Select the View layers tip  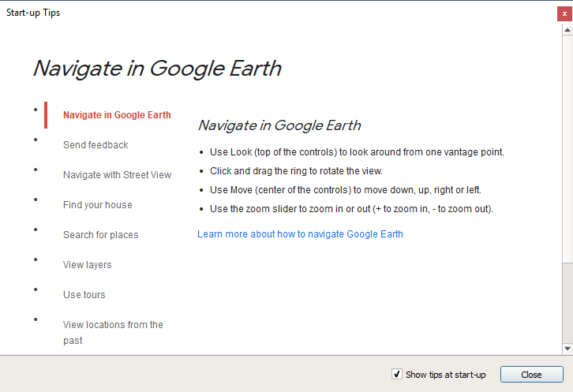pyautogui.click(x=88, y=265)
